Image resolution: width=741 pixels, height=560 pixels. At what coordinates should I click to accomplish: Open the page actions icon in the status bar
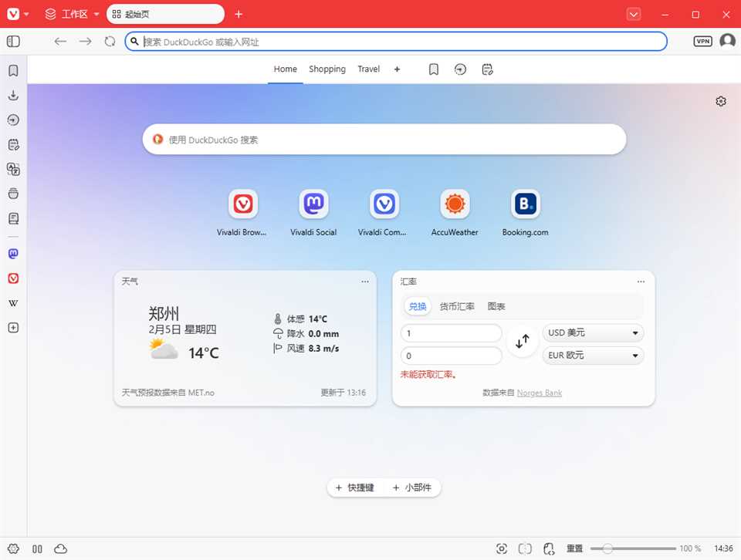tap(549, 548)
